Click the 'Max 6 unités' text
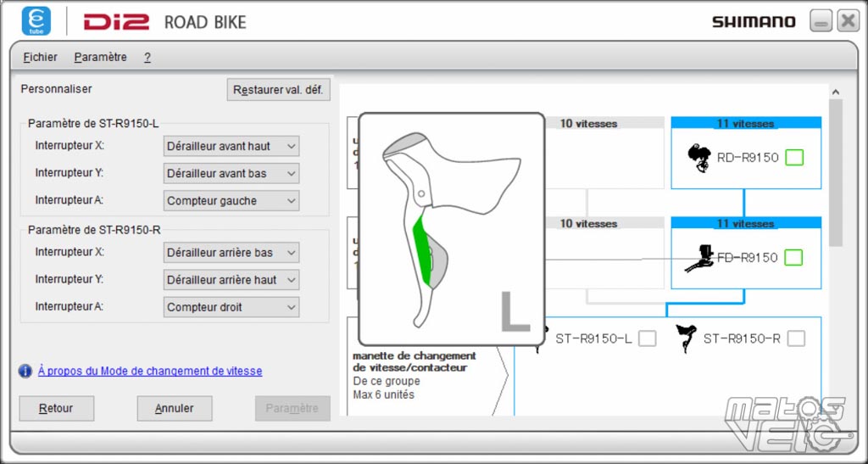This screenshot has width=868, height=464. click(x=384, y=394)
